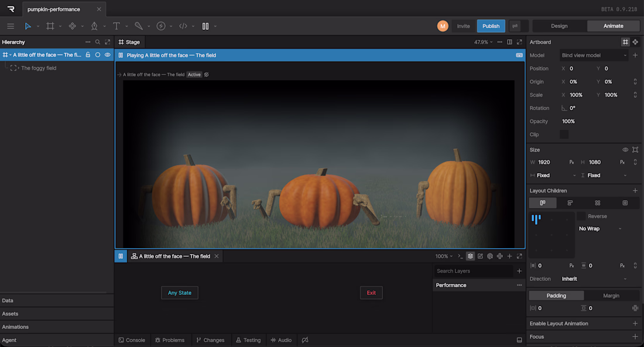Click keyboard icon in Playing bar
This screenshot has width=644, height=347.
[x=519, y=55]
